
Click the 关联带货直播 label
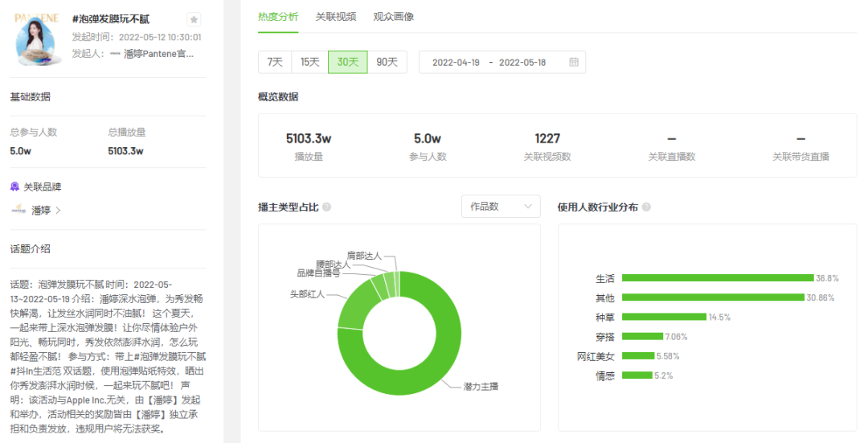[x=800, y=157]
